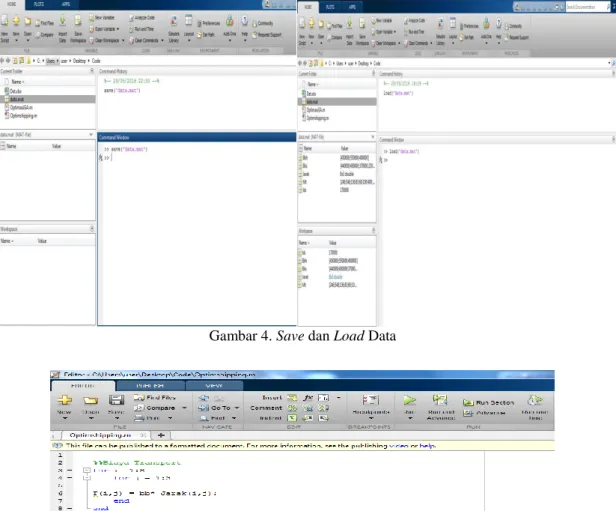Screen dimensions: 616x511
Task: Expand Layout dropdown in left MATLAB window
Action: click(189, 40)
